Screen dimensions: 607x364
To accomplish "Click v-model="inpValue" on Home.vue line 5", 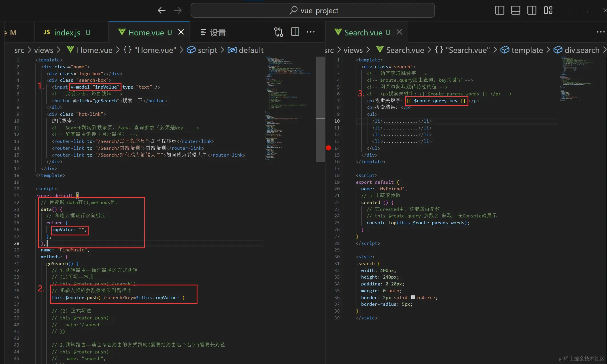I will pyautogui.click(x=95, y=87).
